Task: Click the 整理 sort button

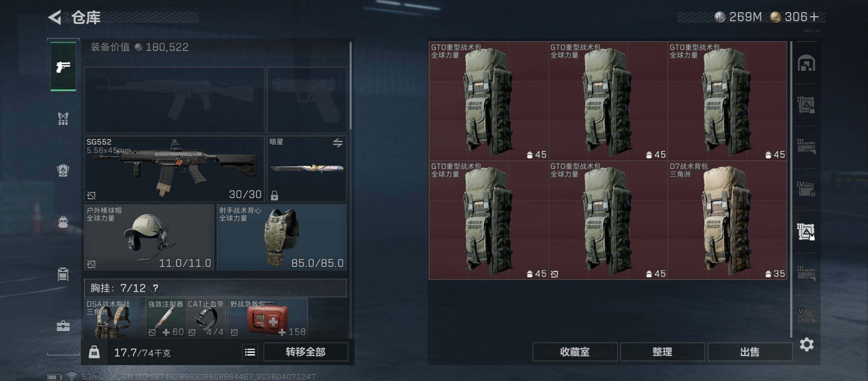Action: point(662,352)
